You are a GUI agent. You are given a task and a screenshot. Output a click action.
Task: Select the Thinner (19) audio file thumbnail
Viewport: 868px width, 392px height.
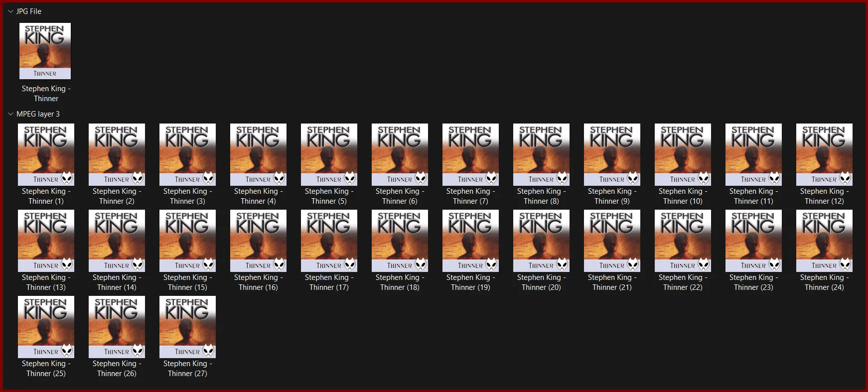tap(470, 241)
